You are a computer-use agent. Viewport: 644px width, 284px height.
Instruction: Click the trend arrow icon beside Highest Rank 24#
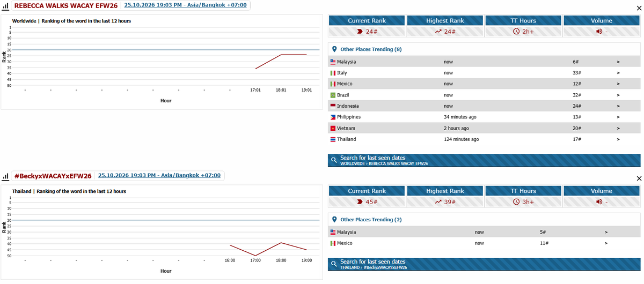pyautogui.click(x=438, y=32)
